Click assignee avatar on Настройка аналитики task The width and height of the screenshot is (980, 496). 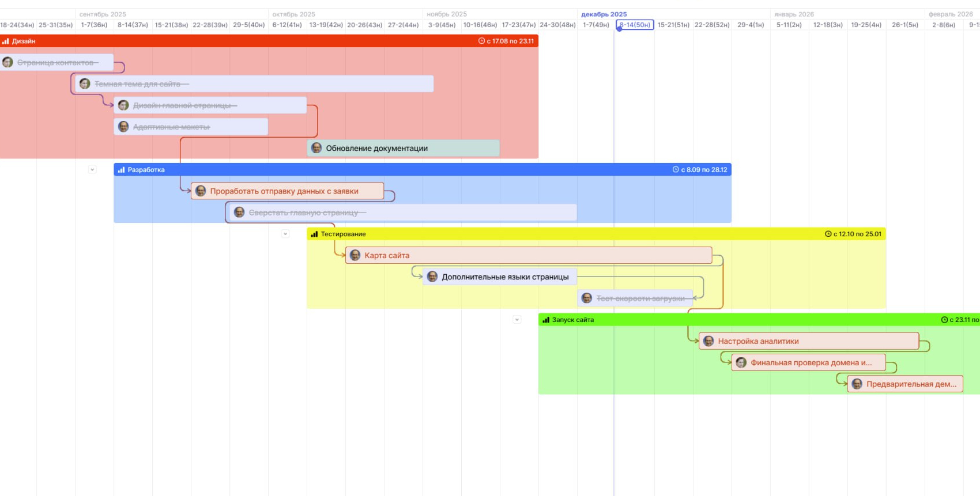(x=708, y=341)
